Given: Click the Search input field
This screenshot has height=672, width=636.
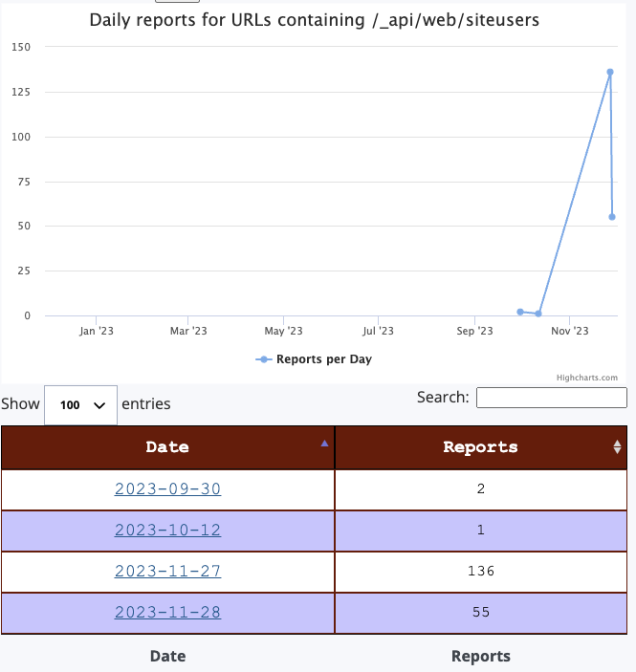Looking at the screenshot, I should coord(551,398).
